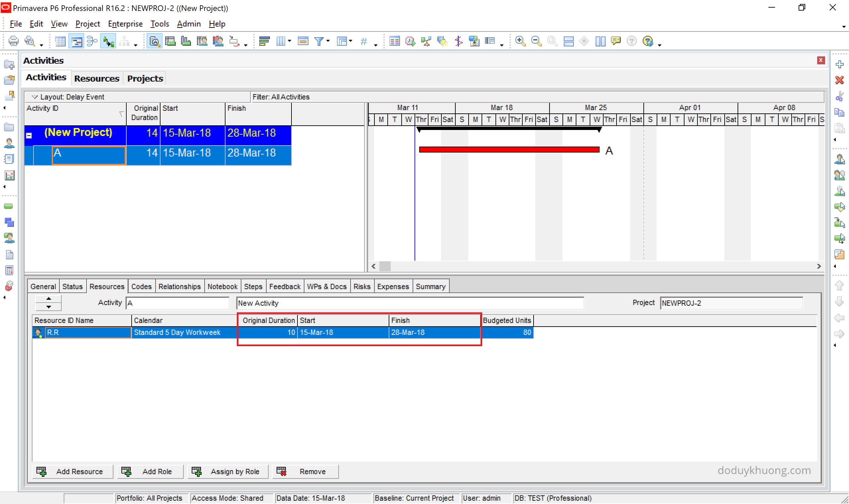This screenshot has height=504, width=849.
Task: Click the Print icon in toolbar
Action: click(x=13, y=41)
